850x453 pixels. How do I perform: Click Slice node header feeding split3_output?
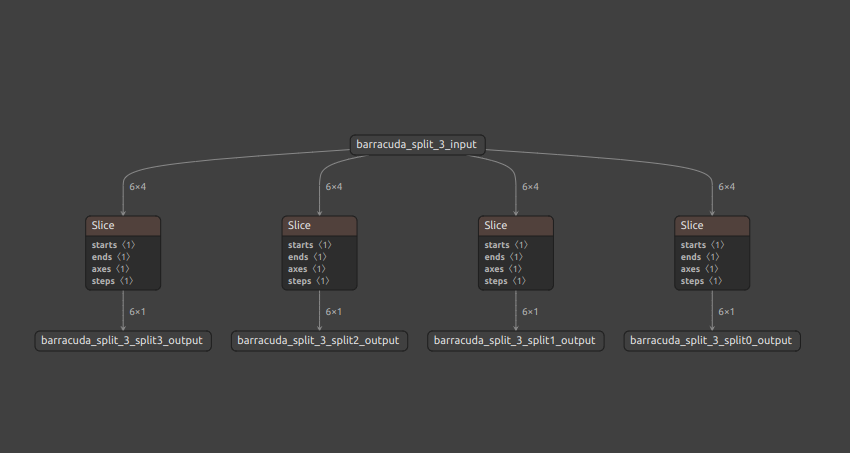[123, 225]
